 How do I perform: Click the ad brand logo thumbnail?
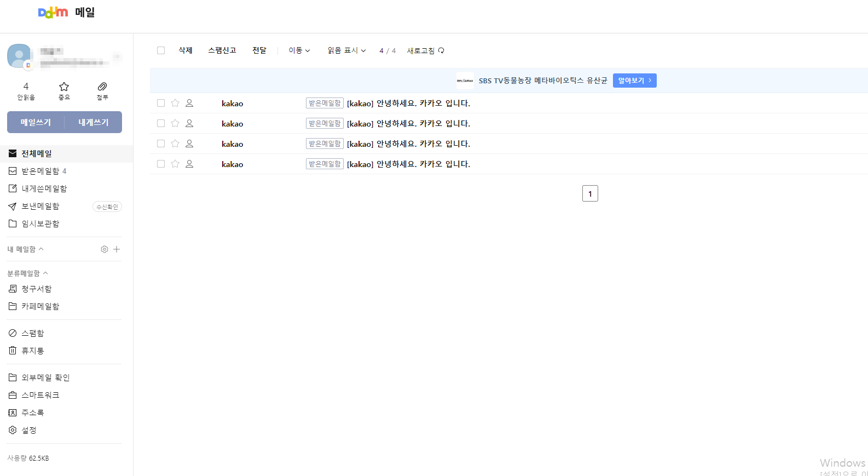coord(465,81)
